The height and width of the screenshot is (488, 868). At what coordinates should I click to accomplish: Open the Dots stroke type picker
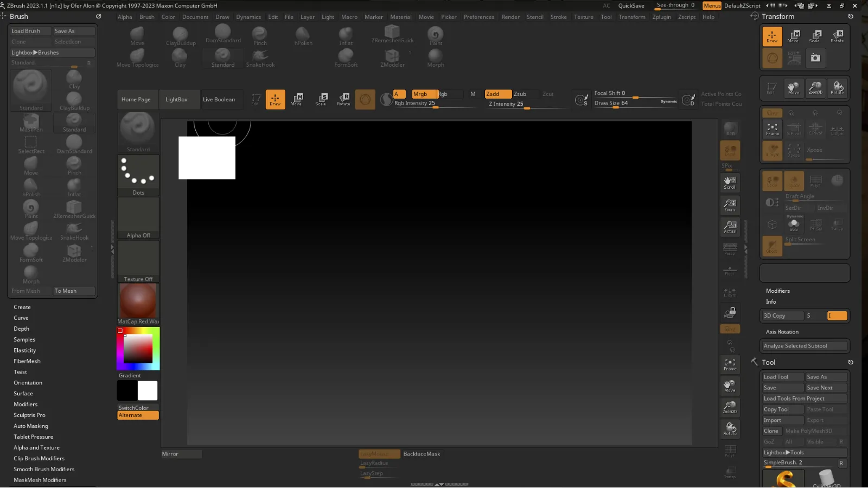pos(138,175)
